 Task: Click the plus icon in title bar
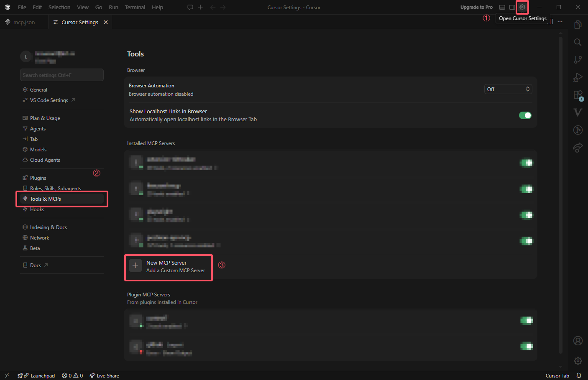coord(200,7)
